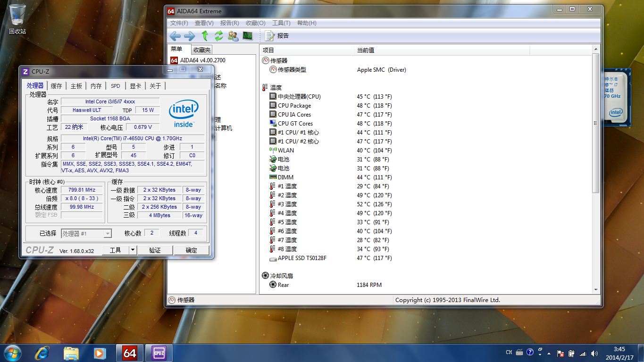Click the 报告 report toolbar button
Image resolution: width=644 pixels, height=362 pixels.
pos(277,36)
